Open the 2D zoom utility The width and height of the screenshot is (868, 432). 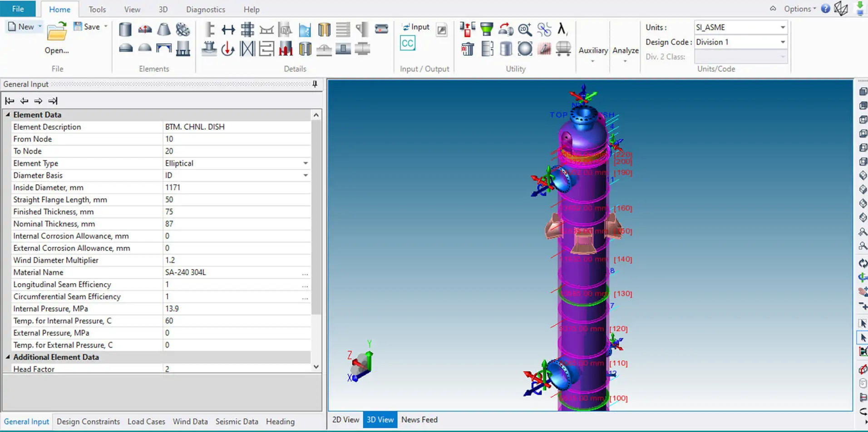525,29
